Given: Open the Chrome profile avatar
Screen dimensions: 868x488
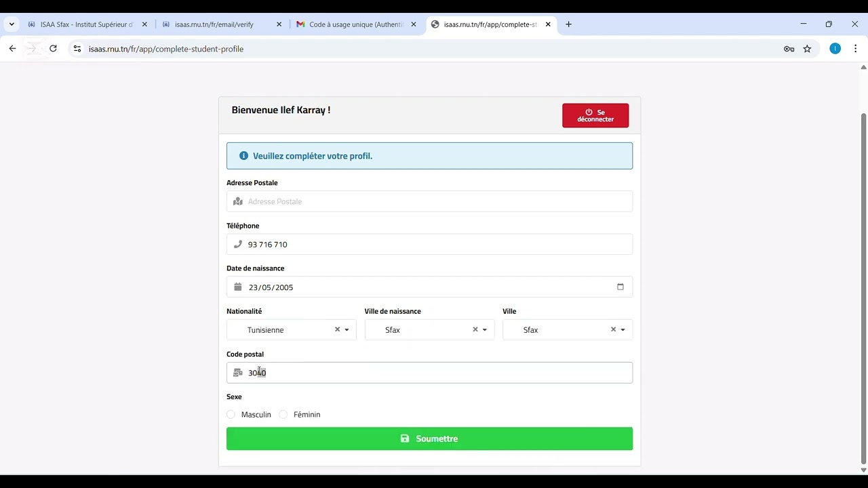Looking at the screenshot, I should 835,49.
